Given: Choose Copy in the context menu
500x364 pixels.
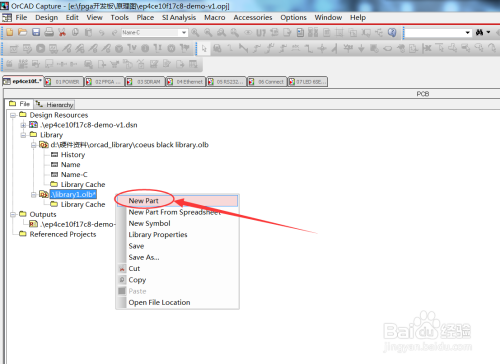Looking at the screenshot, I should point(177,280).
